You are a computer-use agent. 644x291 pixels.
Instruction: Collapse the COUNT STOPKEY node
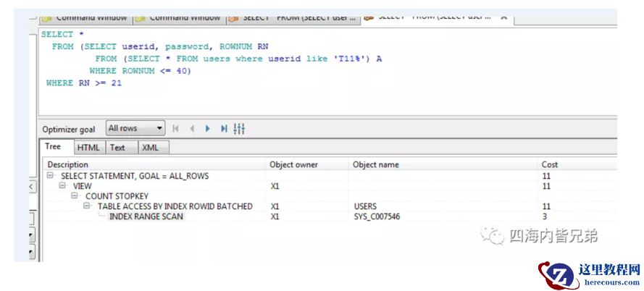click(x=75, y=195)
